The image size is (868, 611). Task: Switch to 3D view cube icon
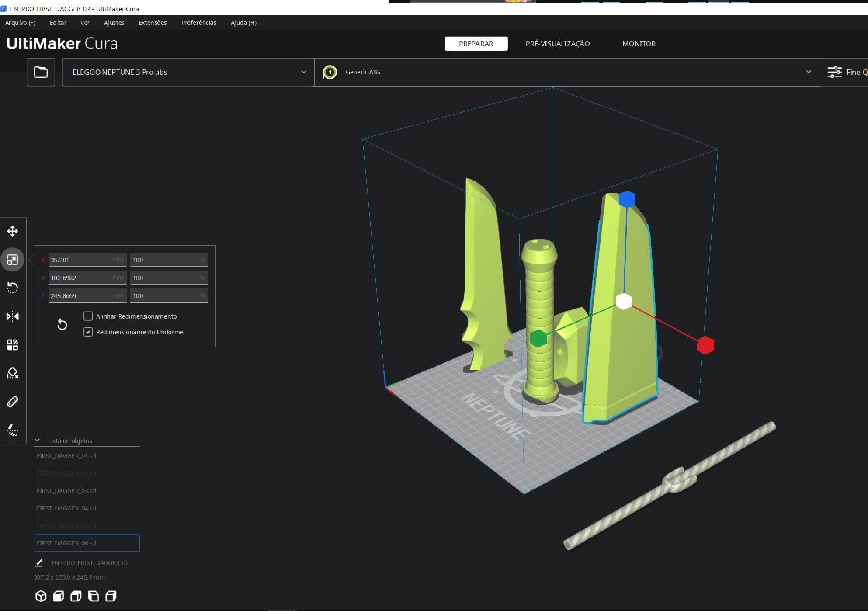41,596
